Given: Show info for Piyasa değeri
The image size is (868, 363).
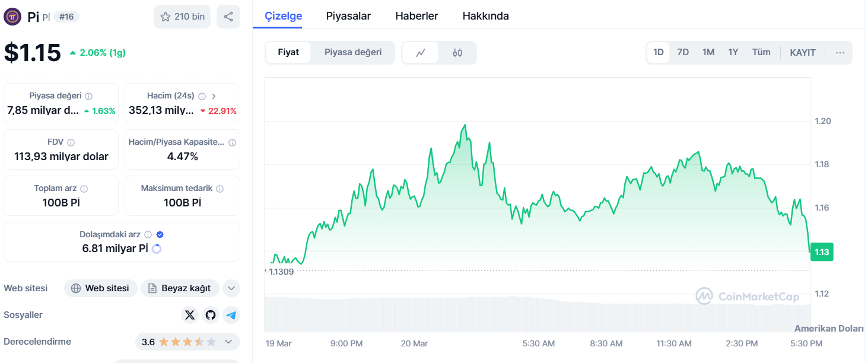Looking at the screenshot, I should click(89, 96).
